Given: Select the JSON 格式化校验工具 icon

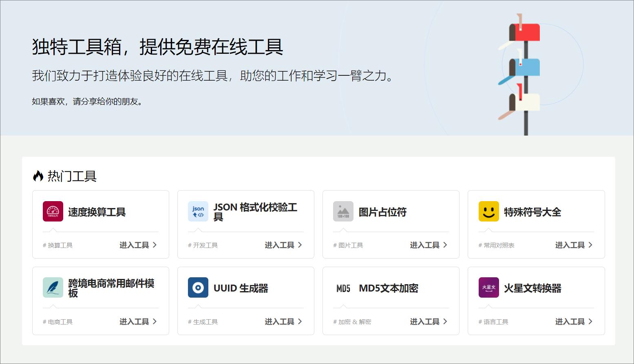Looking at the screenshot, I should click(198, 211).
